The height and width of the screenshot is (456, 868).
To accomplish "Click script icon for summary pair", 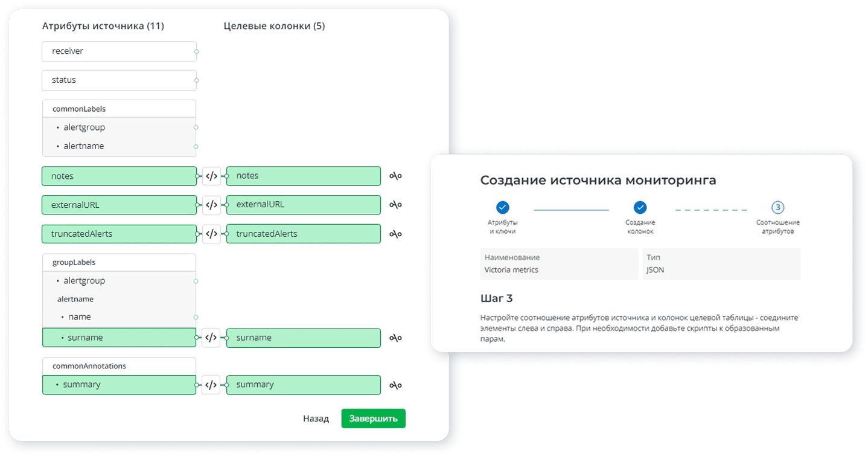I will pyautogui.click(x=211, y=385).
